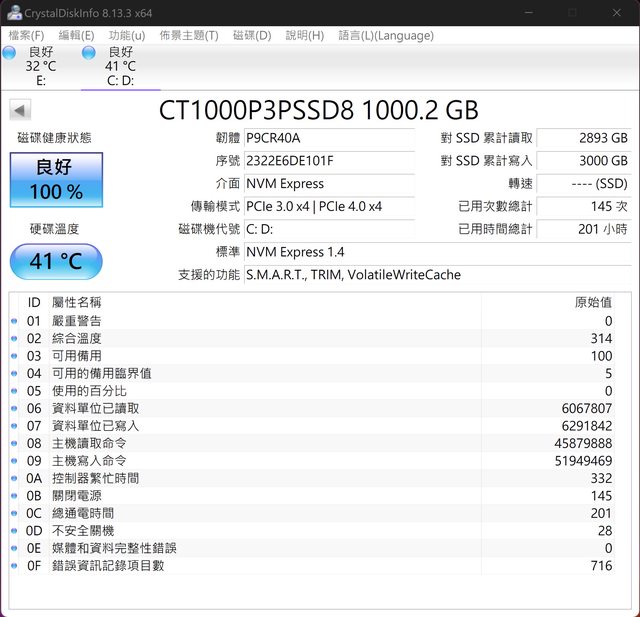Switch to the E: disk tab at 32 °C
Viewport: 640px width, 617px height.
point(41,66)
